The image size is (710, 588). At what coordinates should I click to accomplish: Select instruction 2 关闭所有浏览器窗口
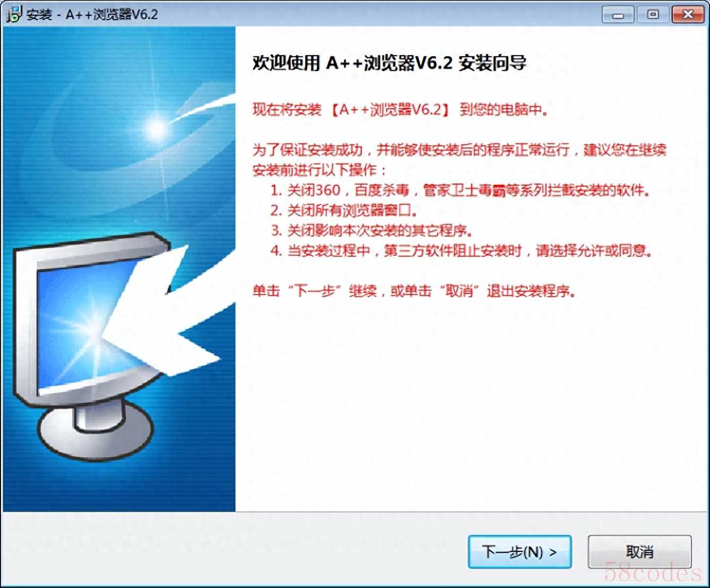[344, 210]
